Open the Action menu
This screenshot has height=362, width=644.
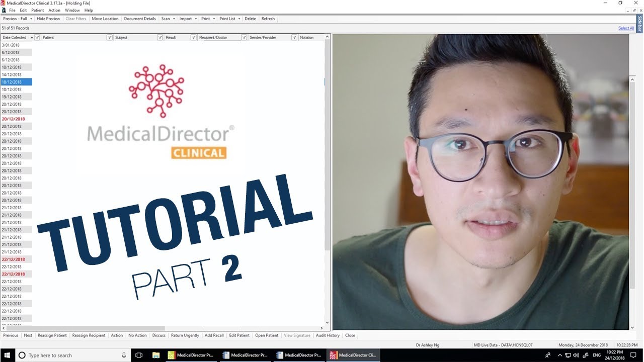[x=54, y=10]
